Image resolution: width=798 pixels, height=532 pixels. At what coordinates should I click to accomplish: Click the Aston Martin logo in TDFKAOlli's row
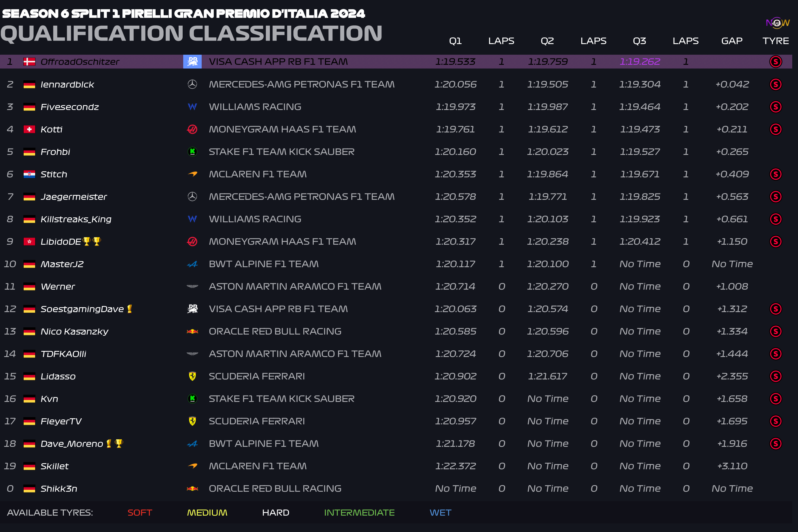192,354
